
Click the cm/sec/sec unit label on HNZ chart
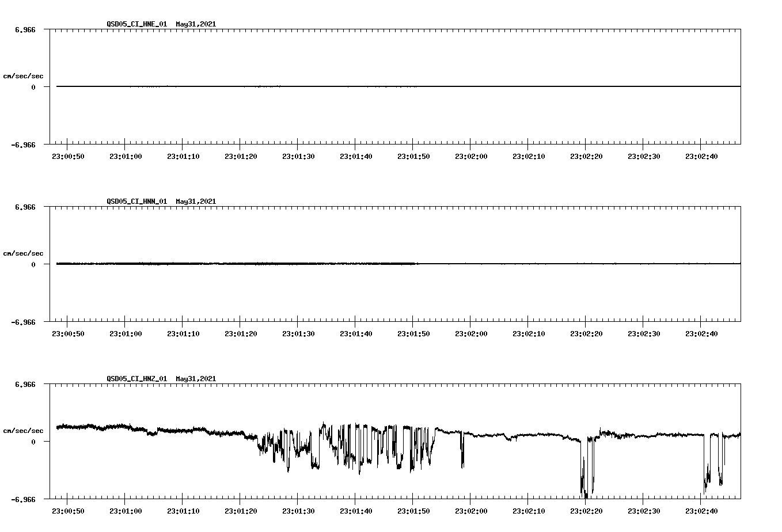(x=23, y=431)
